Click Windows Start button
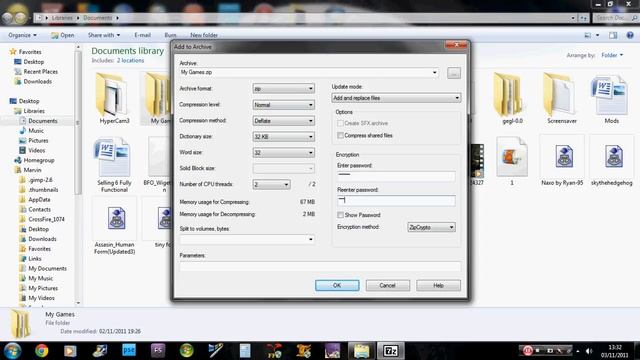Viewport: 640px width, 360px height. [x=12, y=351]
